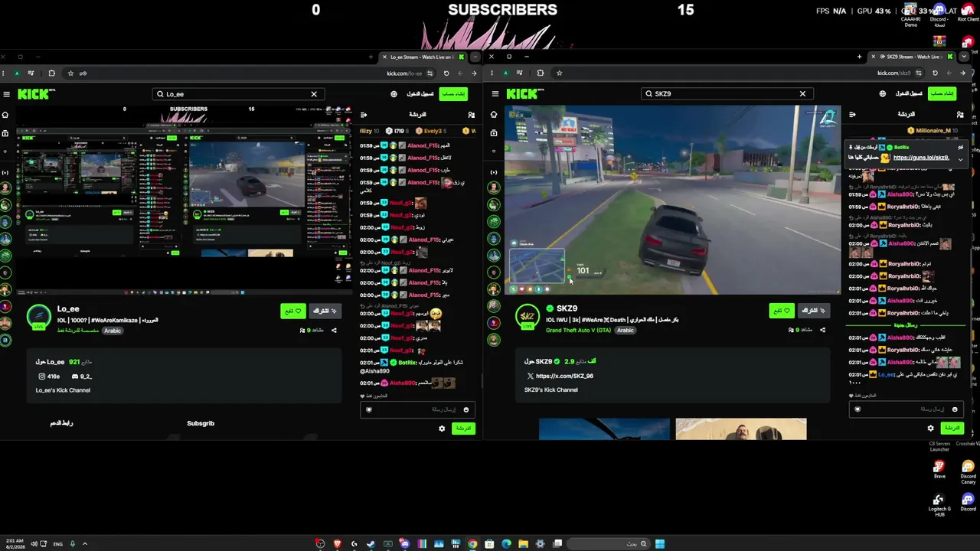Open Lo_ee's Discord link 9_2_
Viewport: 980px width, 551px height.
[x=81, y=377]
